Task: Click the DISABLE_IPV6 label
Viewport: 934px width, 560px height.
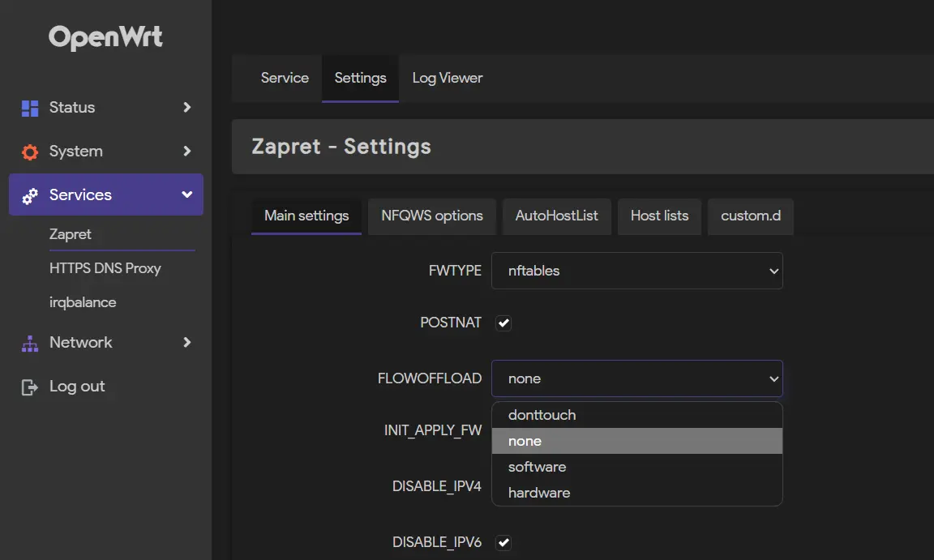Action: [x=437, y=542]
